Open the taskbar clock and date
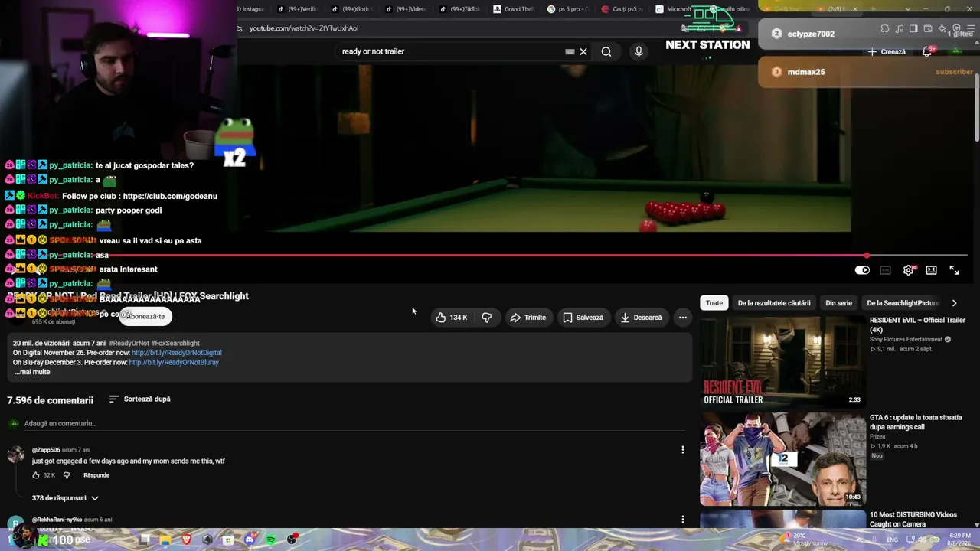This screenshot has height=551, width=980. pos(960,540)
